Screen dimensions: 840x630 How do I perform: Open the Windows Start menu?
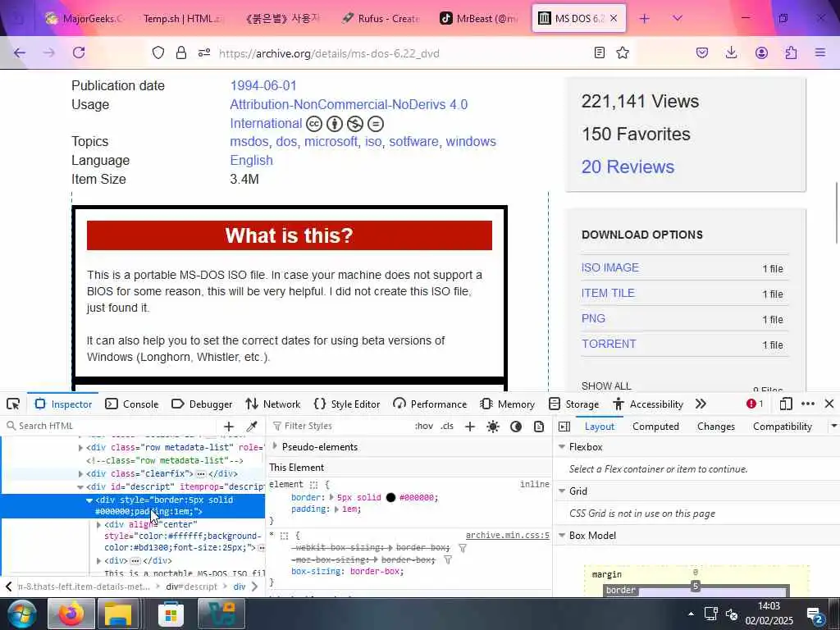(x=22, y=614)
